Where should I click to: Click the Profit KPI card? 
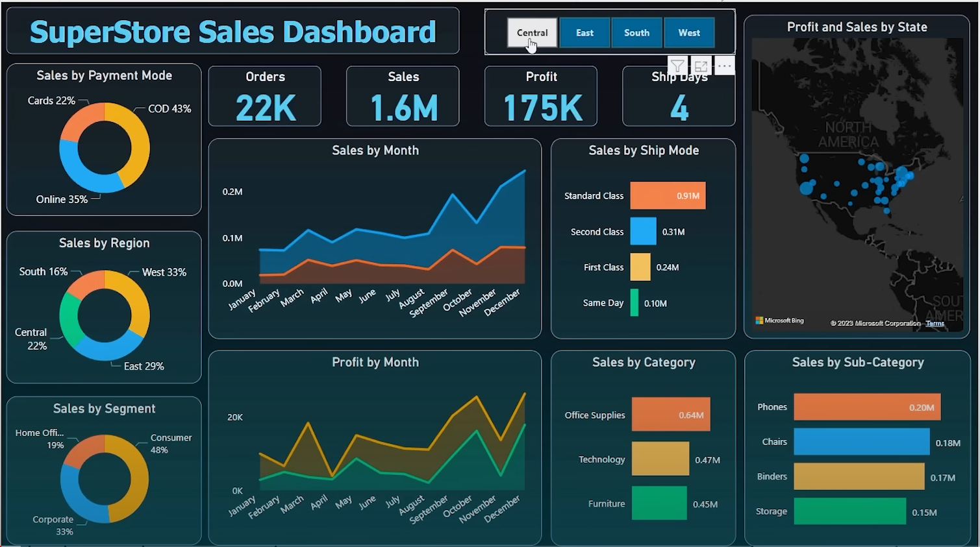(x=541, y=96)
